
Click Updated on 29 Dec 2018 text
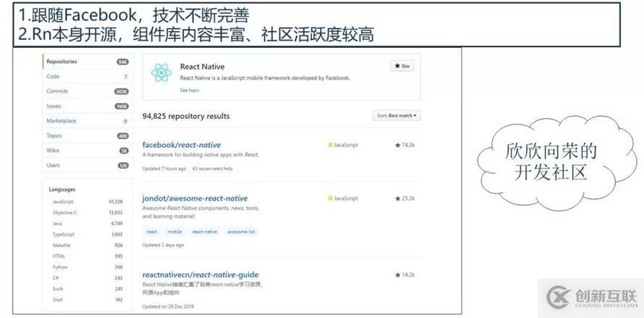[x=169, y=306]
